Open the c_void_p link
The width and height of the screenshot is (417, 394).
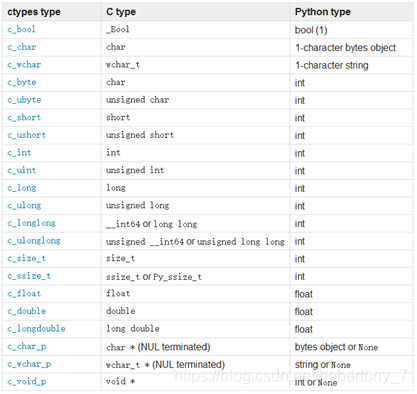pyautogui.click(x=26, y=382)
